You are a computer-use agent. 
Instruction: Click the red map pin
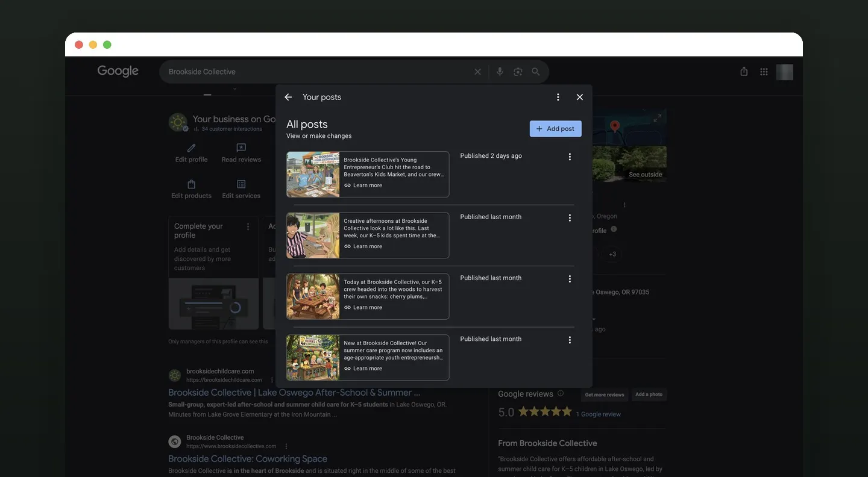[615, 126]
